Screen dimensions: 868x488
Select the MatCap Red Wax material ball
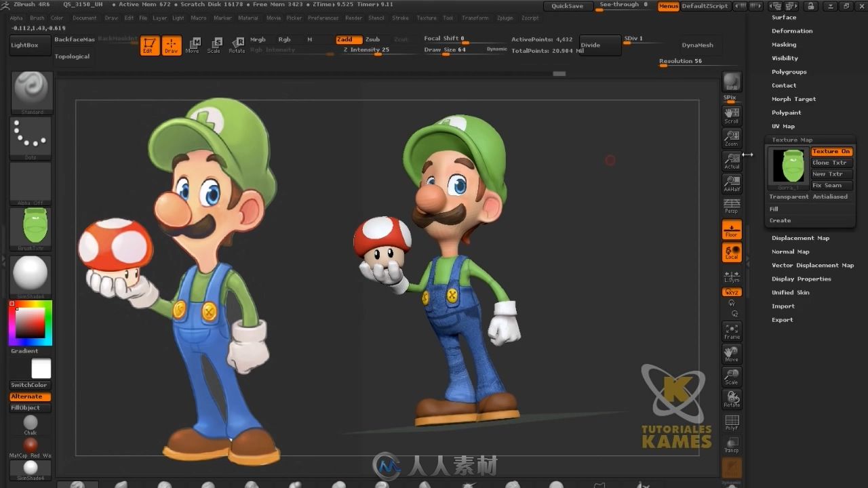(x=31, y=447)
